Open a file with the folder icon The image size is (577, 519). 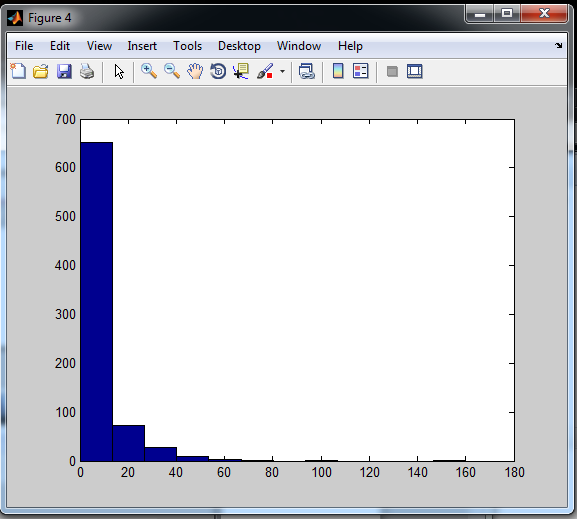(40, 71)
